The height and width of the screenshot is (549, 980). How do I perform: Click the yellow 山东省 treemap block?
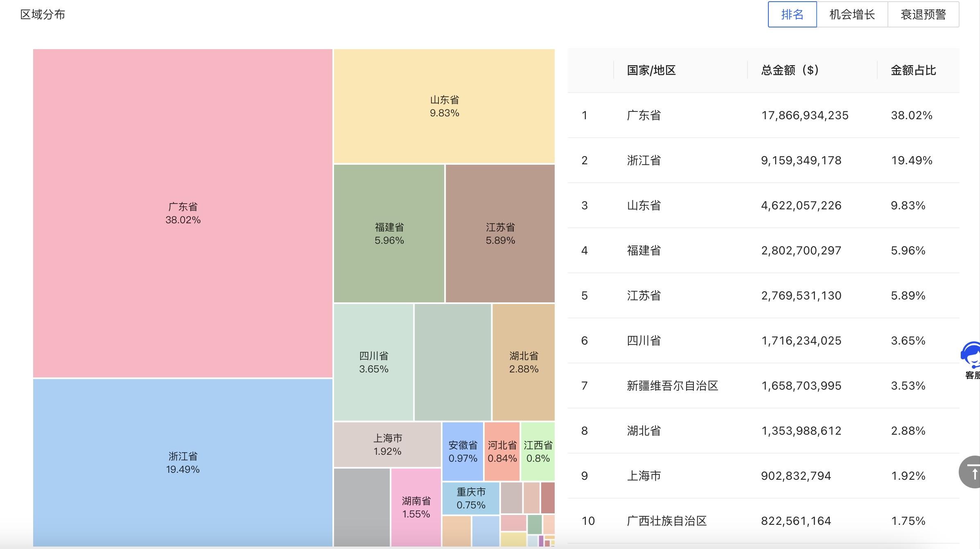444,106
